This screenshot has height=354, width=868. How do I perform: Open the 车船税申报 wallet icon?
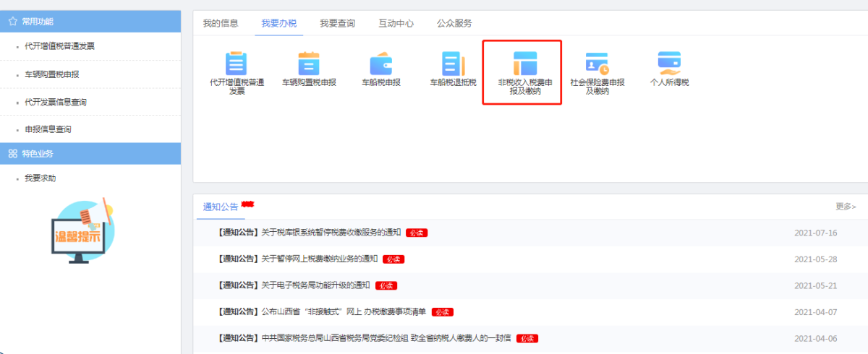380,64
